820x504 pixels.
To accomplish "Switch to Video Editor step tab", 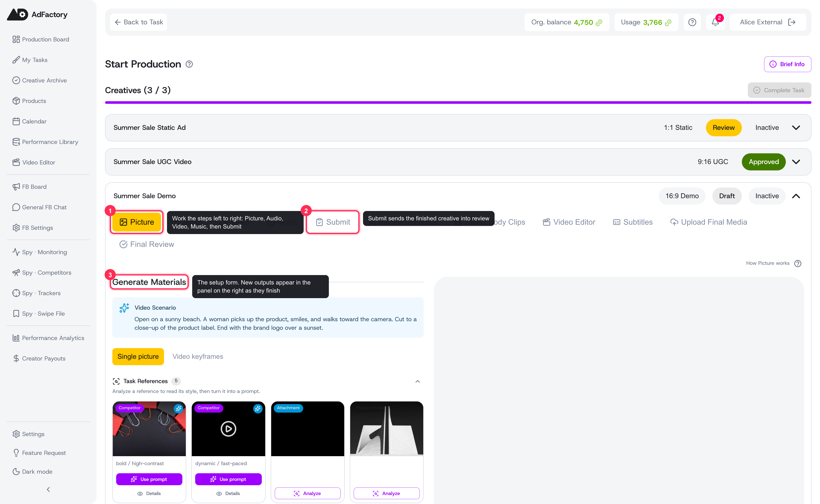I will [569, 222].
